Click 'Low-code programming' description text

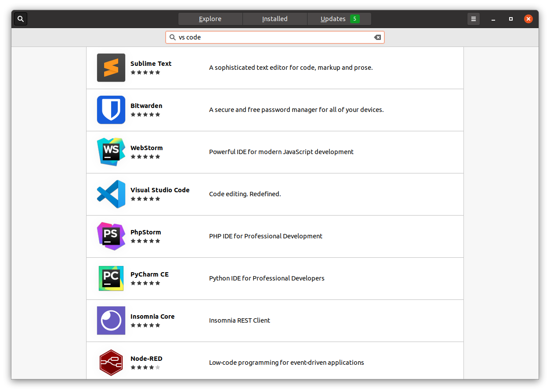tap(286, 363)
